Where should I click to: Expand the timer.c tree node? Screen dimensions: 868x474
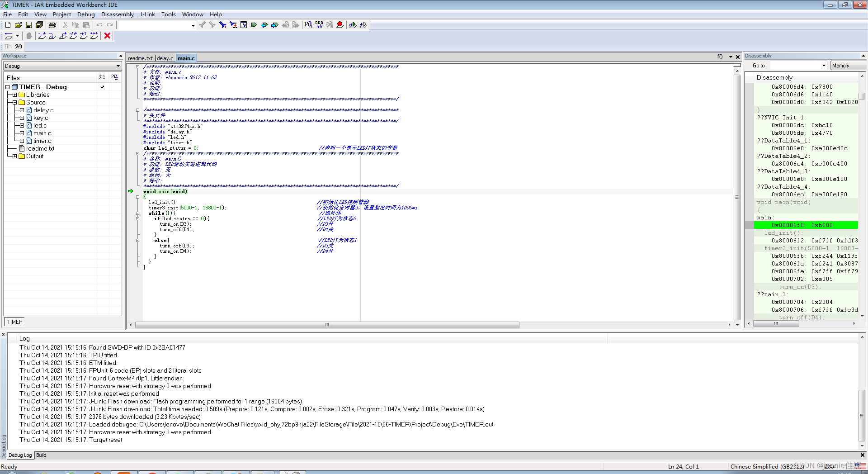22,141
